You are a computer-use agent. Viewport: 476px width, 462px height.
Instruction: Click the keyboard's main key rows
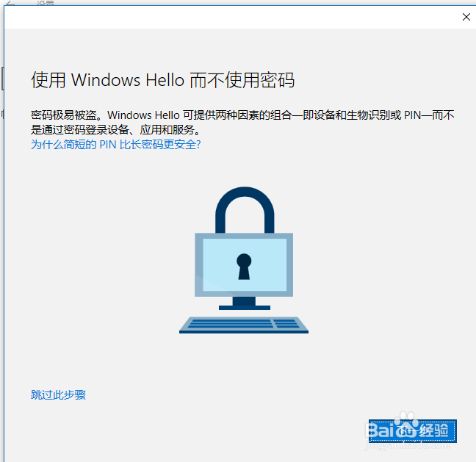230,323
